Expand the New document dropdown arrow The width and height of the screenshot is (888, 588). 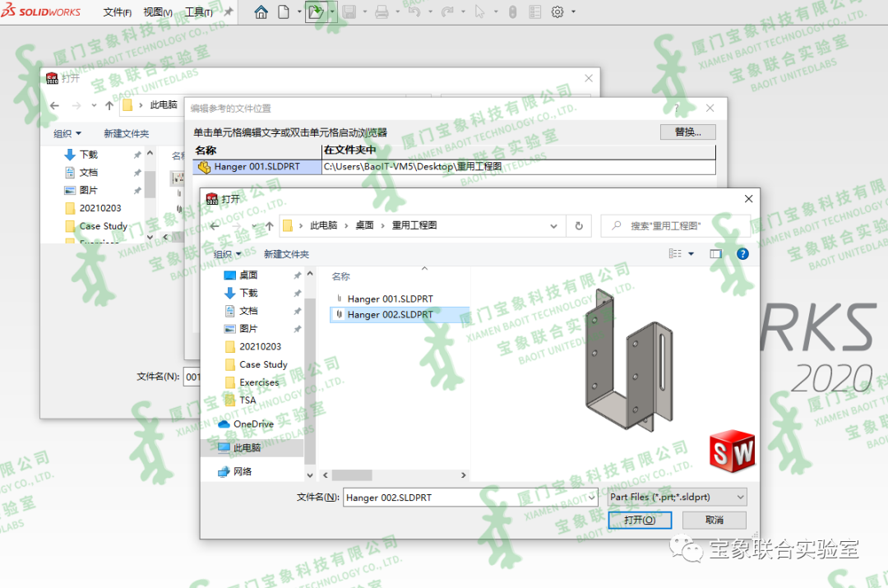point(299,12)
